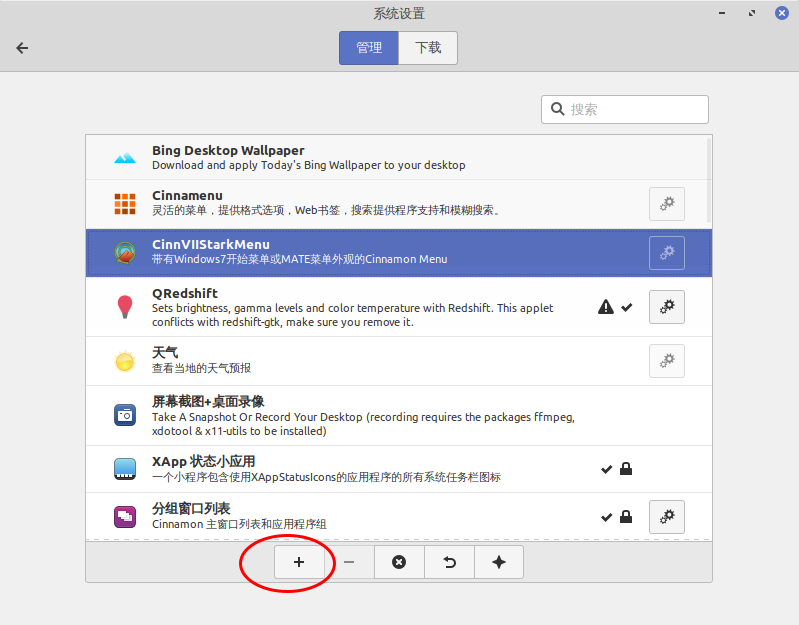Click the undo reset arrow button

449,562
